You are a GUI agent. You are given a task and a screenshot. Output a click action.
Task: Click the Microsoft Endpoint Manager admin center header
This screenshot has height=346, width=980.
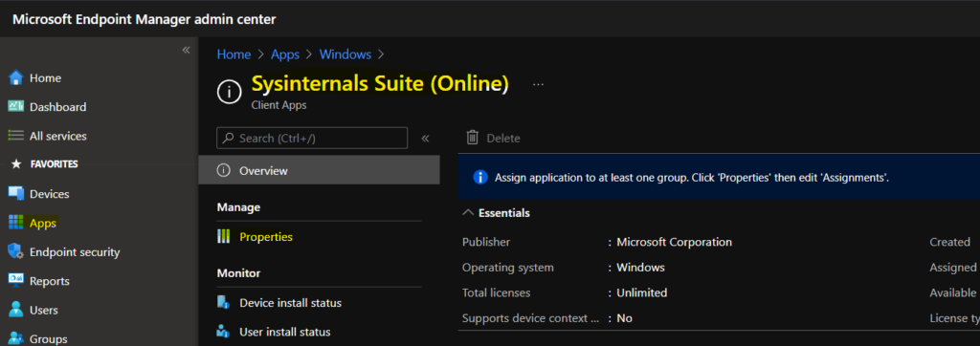point(145,19)
